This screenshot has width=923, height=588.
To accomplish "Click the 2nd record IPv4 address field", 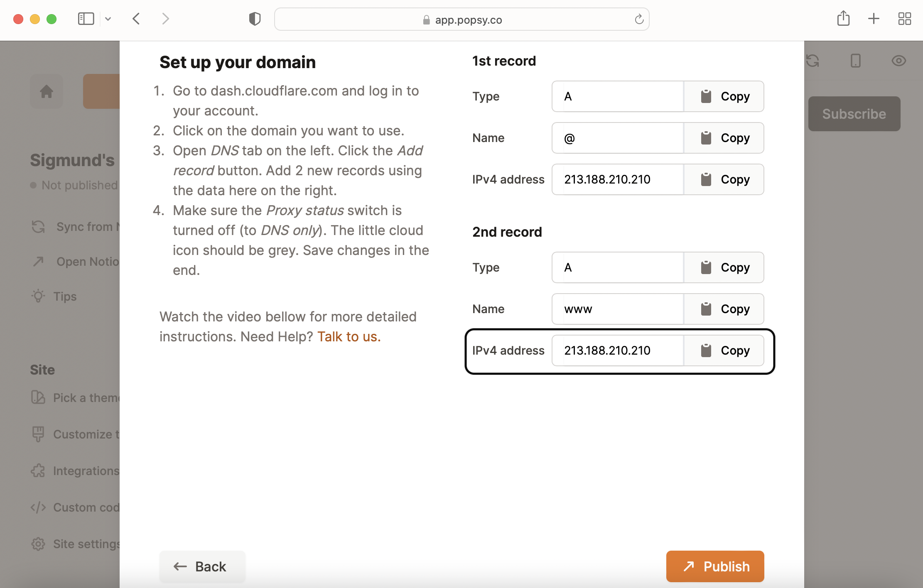I will pos(617,350).
